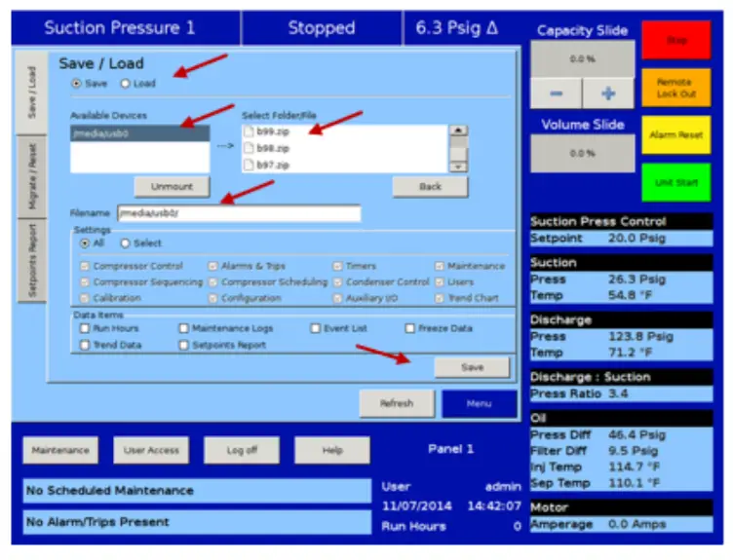Click the green Unit Start button
Viewport: 733px width, 560px height.
[676, 183]
